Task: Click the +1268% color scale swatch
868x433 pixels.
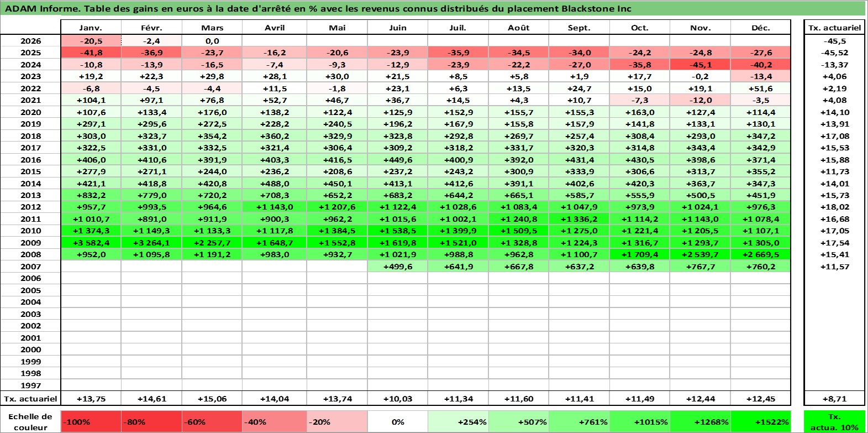Action: [700, 422]
